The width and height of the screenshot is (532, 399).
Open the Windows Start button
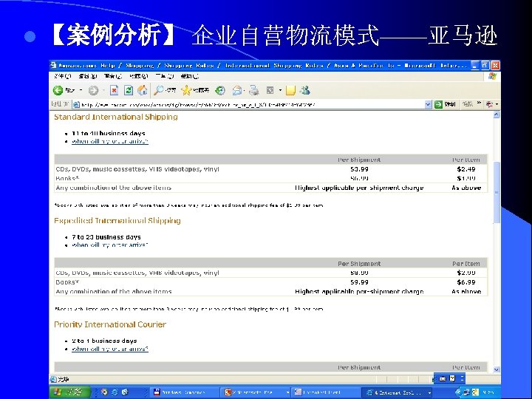tap(69, 392)
